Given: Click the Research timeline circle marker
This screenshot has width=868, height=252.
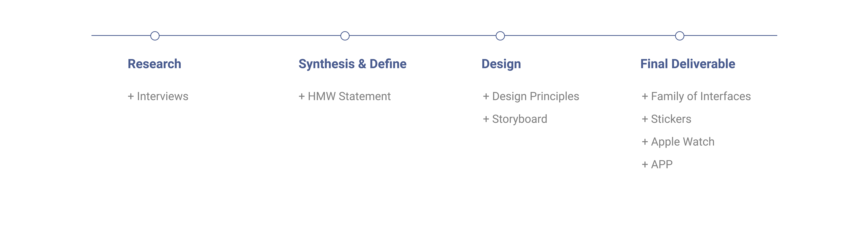Looking at the screenshot, I should pyautogui.click(x=155, y=36).
